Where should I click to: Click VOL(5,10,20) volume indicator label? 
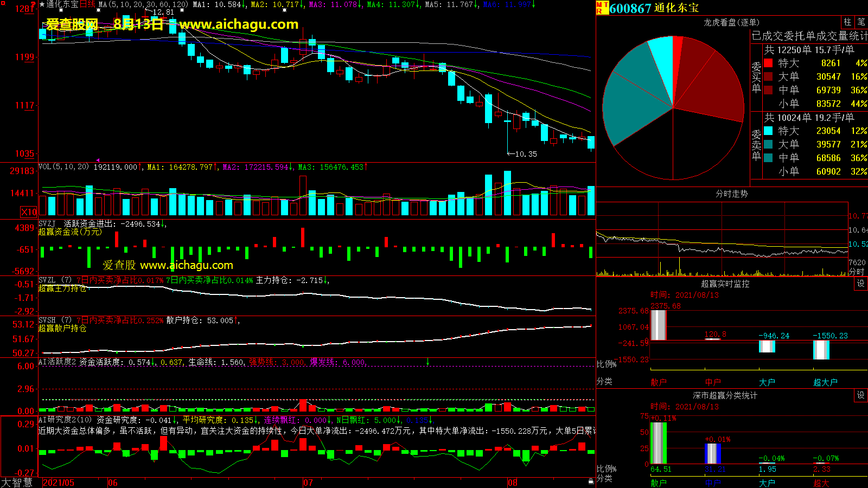pyautogui.click(x=63, y=167)
